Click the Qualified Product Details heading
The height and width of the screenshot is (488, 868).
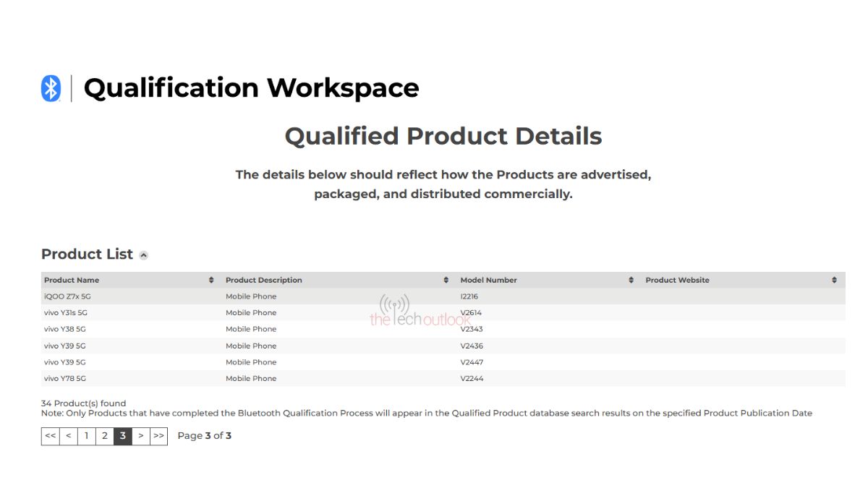coord(443,136)
